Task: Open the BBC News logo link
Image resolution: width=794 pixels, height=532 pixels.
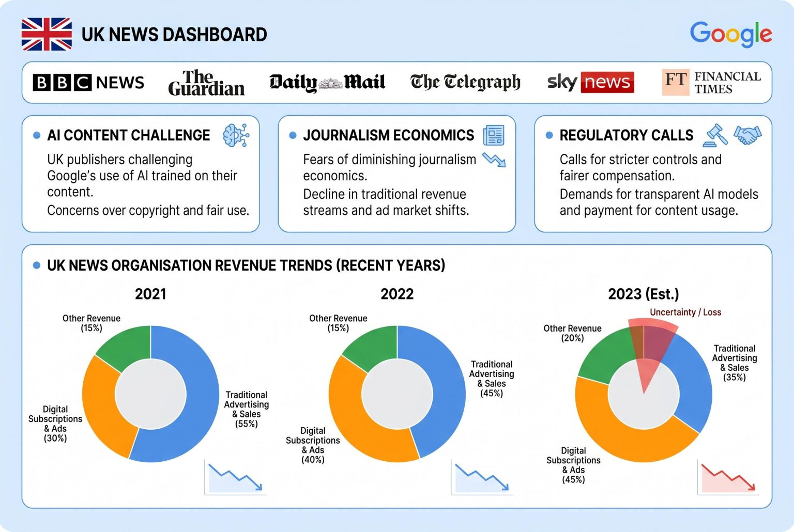Action: pyautogui.click(x=88, y=83)
